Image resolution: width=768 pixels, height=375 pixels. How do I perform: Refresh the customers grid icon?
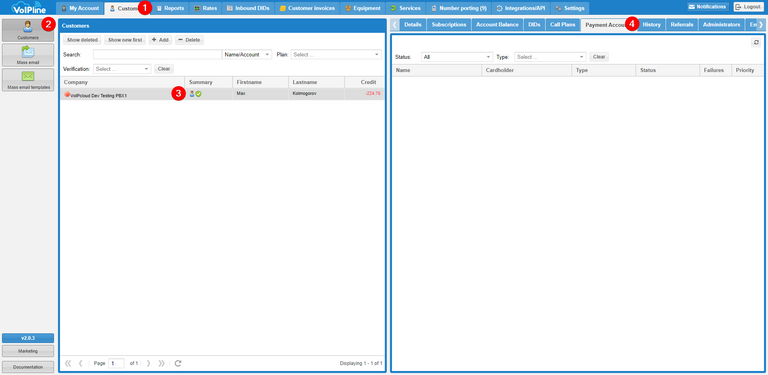[178, 363]
